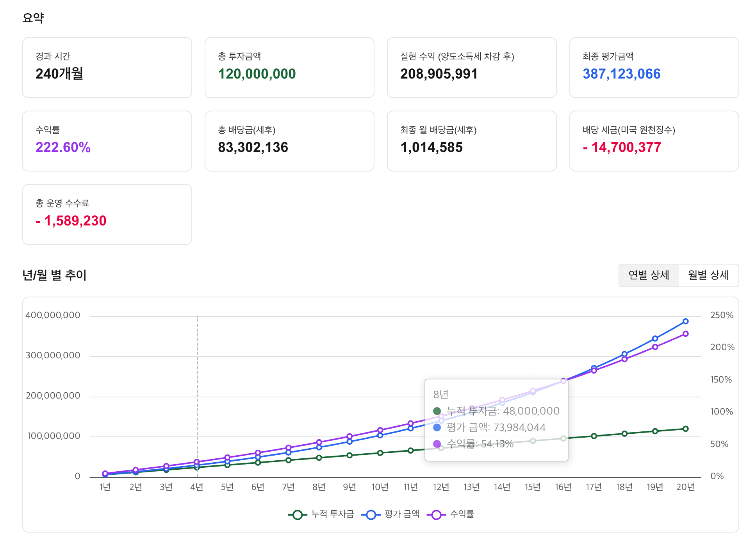Screen dimensions: 756x540
Task: Click 18년 blue 평가 금액 data point
Action: tap(624, 354)
